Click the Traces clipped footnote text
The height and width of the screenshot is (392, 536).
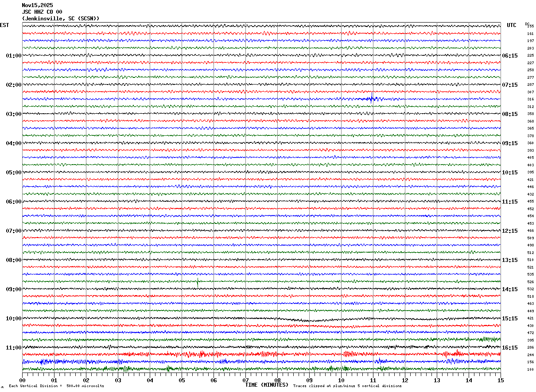click(x=347, y=386)
